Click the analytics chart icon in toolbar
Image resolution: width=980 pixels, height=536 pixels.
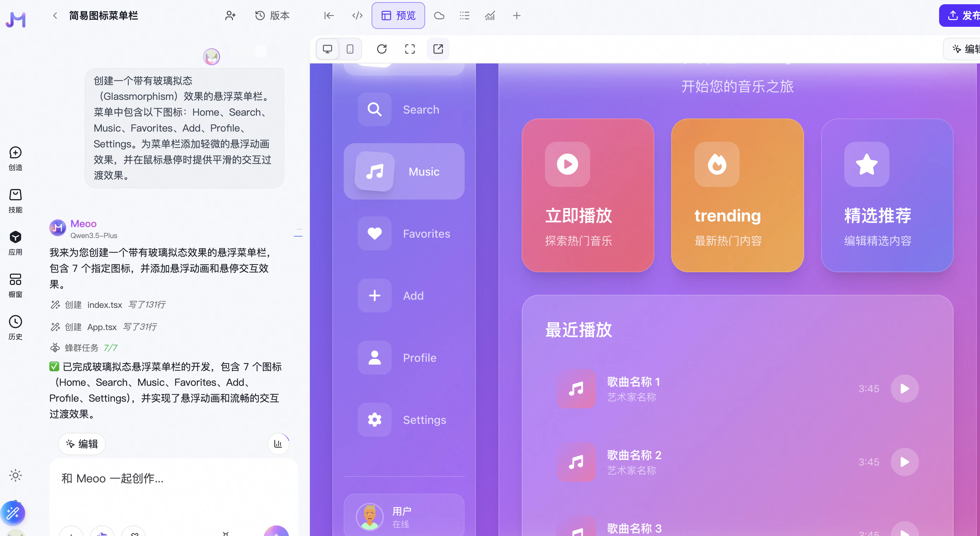490,16
